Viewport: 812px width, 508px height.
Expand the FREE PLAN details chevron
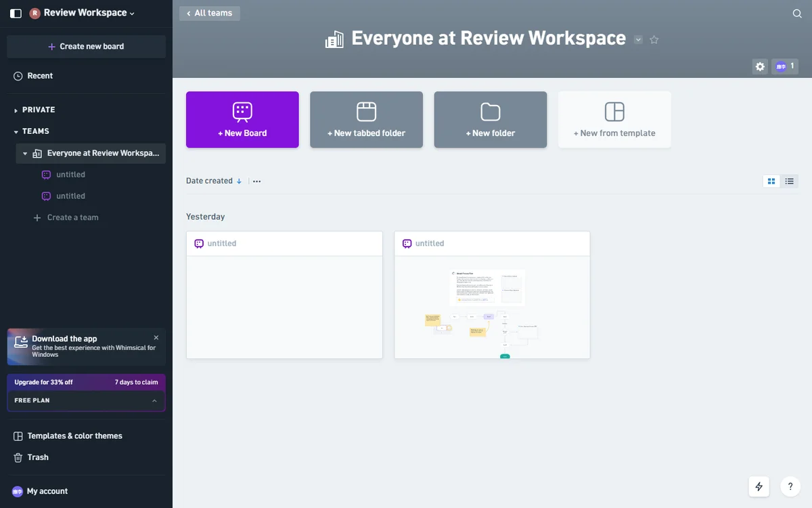(154, 401)
